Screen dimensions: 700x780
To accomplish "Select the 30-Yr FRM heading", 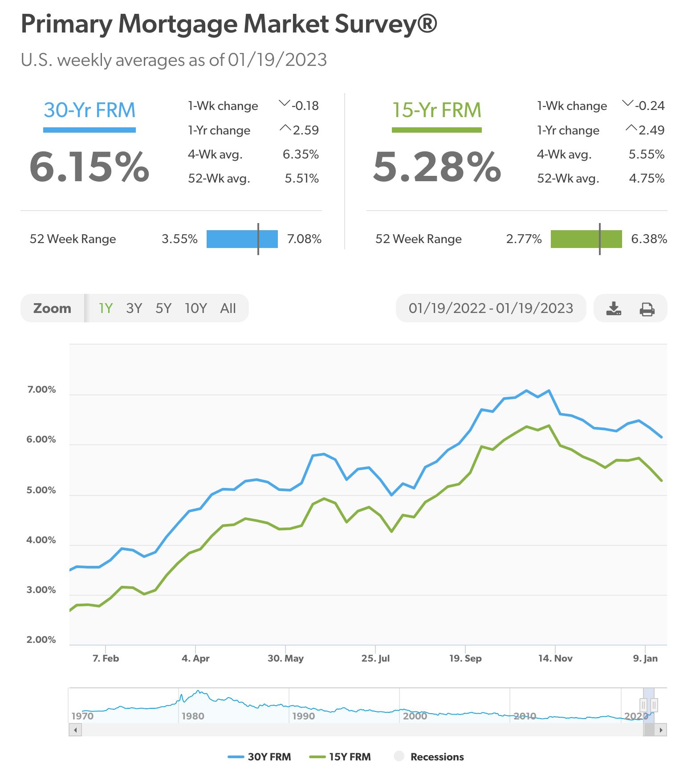I will point(90,110).
